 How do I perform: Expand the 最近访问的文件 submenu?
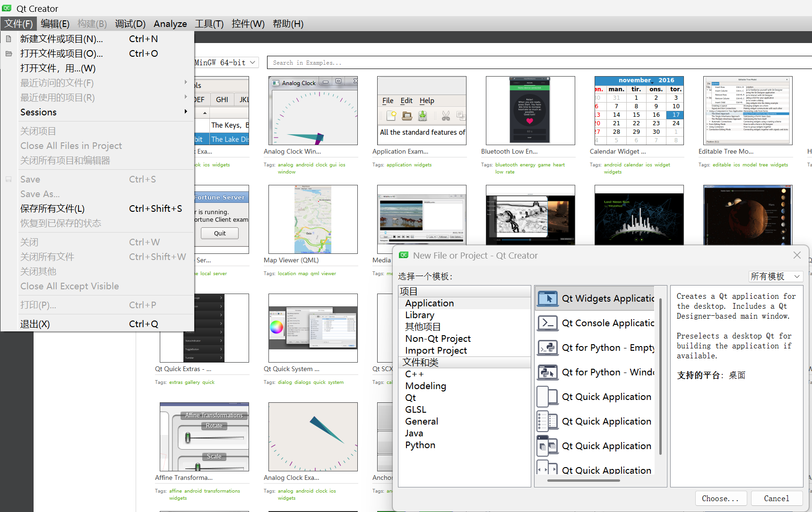pos(186,82)
